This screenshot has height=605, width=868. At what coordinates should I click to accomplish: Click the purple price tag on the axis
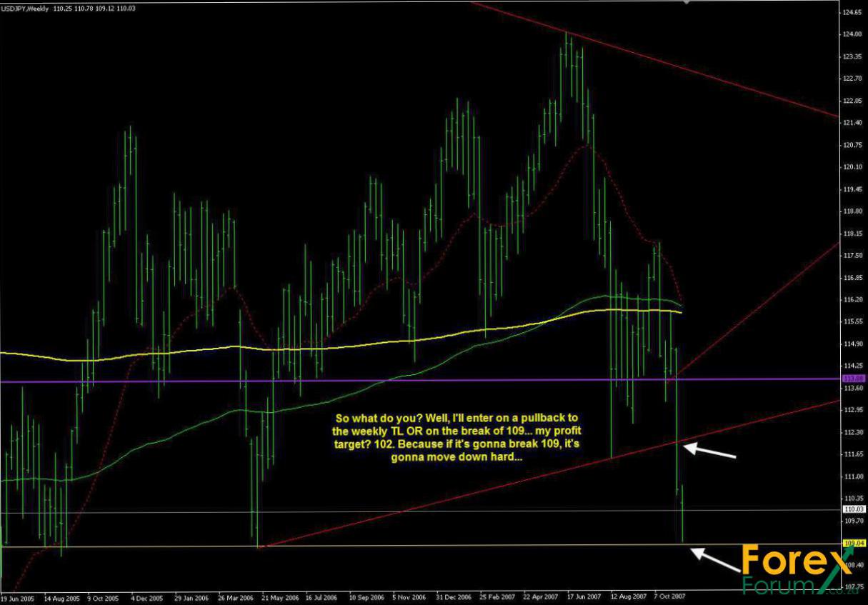click(x=854, y=379)
